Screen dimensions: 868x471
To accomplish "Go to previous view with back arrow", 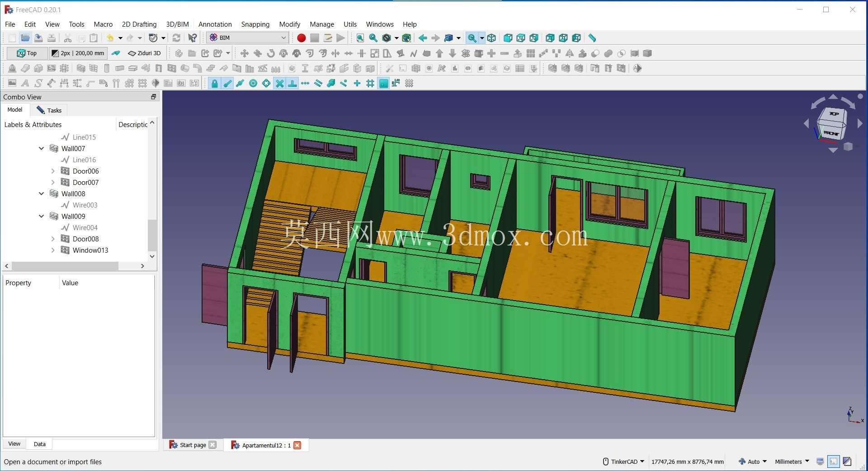I will 422,38.
